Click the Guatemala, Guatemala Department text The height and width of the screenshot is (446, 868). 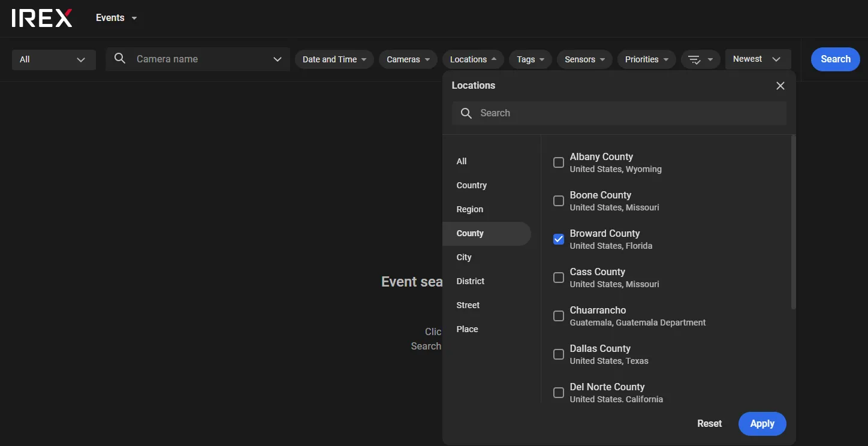pyautogui.click(x=638, y=323)
